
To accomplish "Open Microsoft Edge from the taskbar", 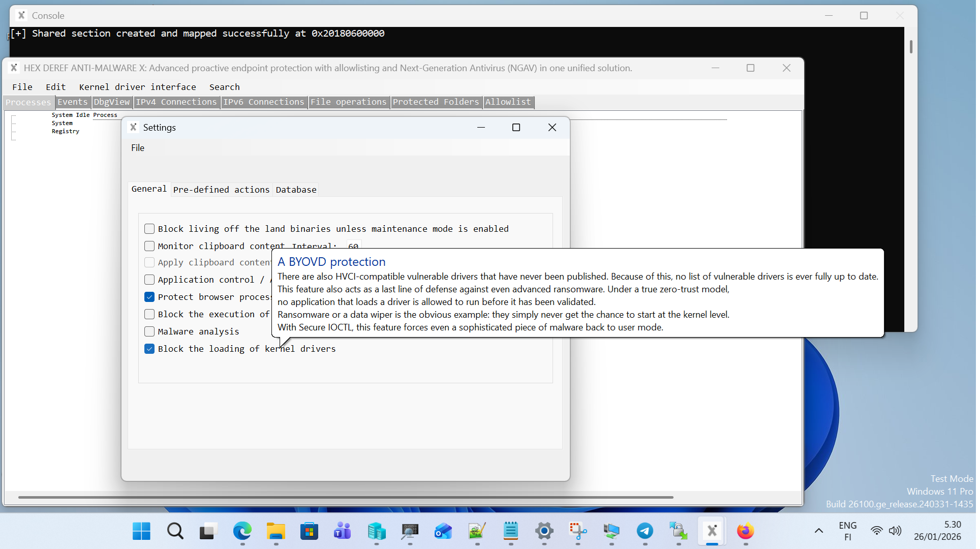I will (x=242, y=531).
